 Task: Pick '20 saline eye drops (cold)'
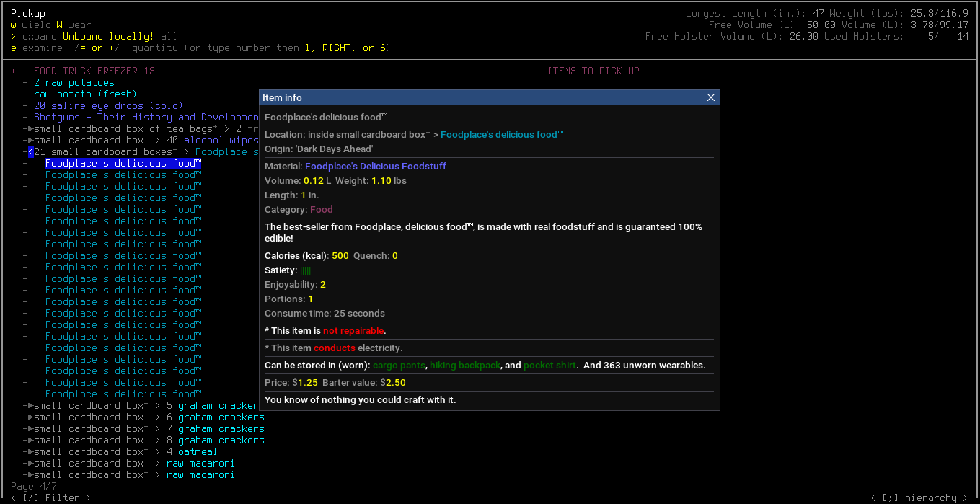click(108, 106)
